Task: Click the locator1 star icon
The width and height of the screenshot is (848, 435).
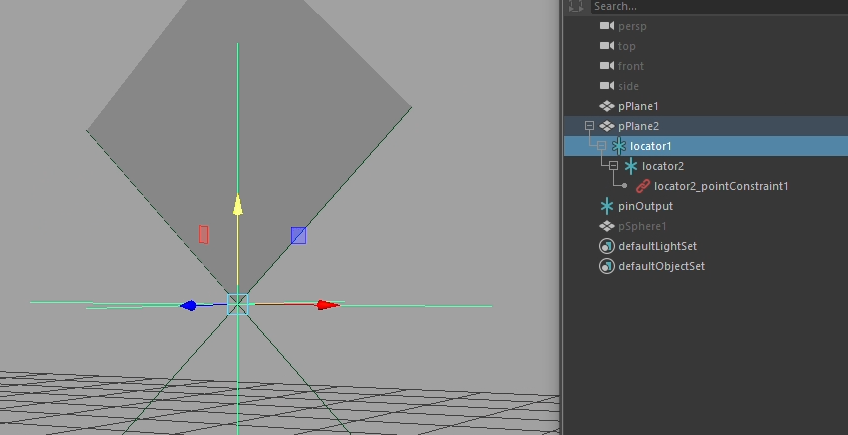Action: point(619,146)
